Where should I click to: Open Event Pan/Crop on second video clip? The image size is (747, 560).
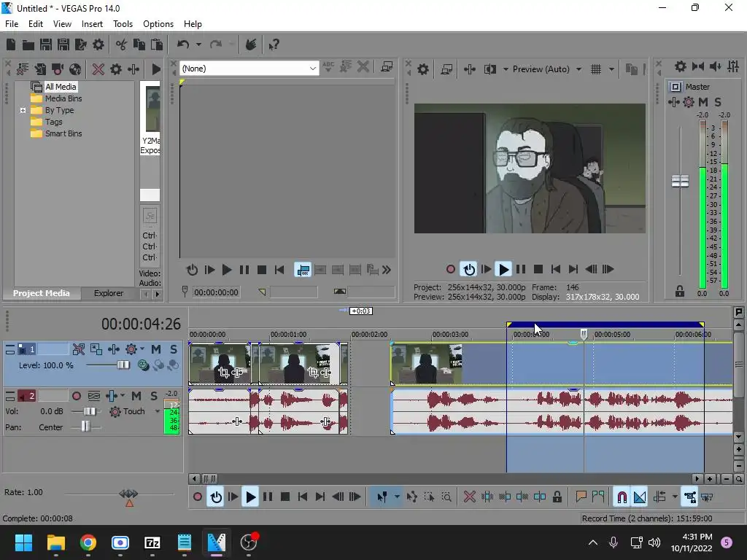(x=312, y=373)
